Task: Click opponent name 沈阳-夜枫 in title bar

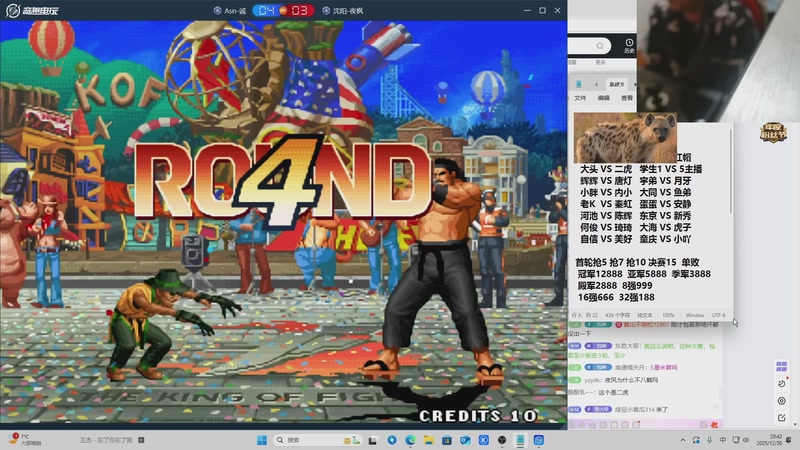Action: tap(347, 10)
